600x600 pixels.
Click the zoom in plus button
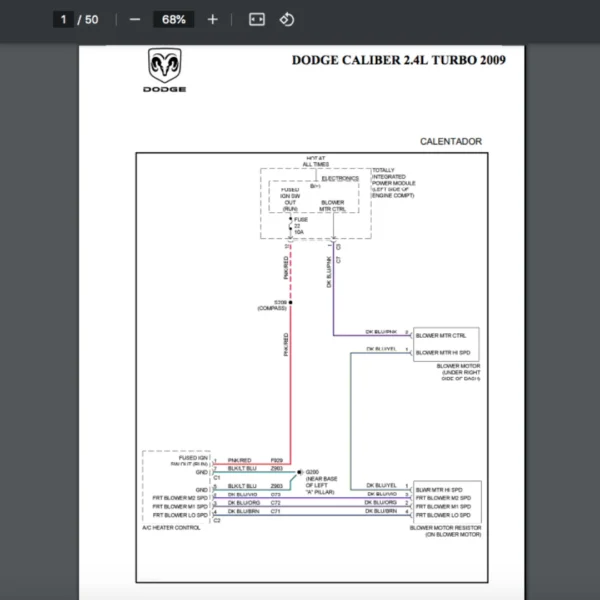(x=212, y=19)
